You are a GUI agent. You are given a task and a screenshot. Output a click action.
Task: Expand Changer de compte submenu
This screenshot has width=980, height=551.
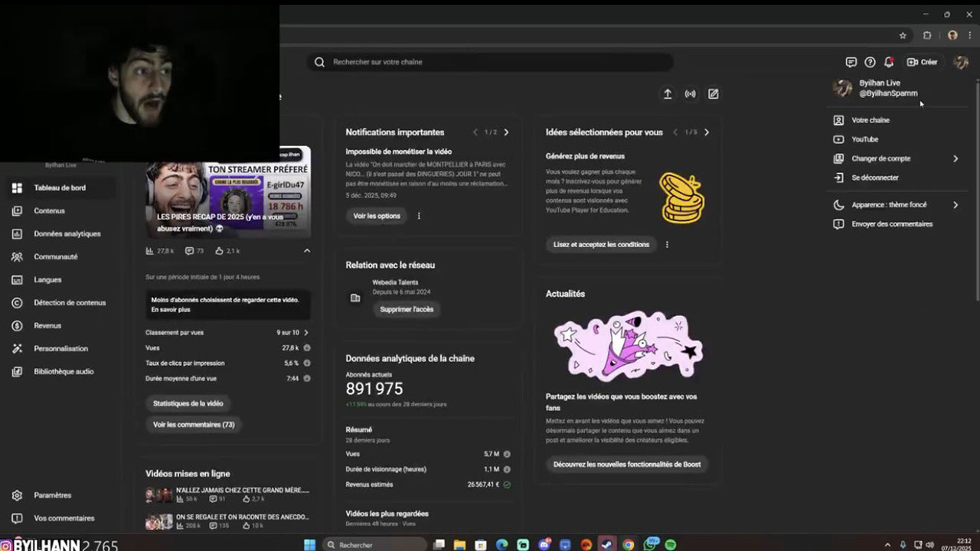[x=955, y=158]
